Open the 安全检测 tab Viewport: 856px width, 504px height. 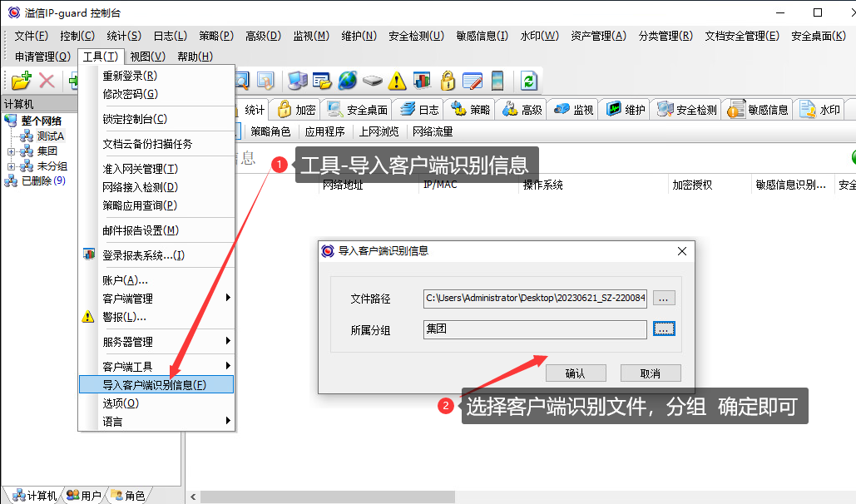[687, 110]
